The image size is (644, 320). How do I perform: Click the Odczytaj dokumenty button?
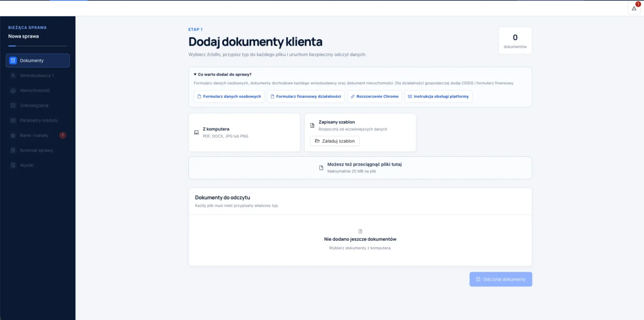pos(501,279)
